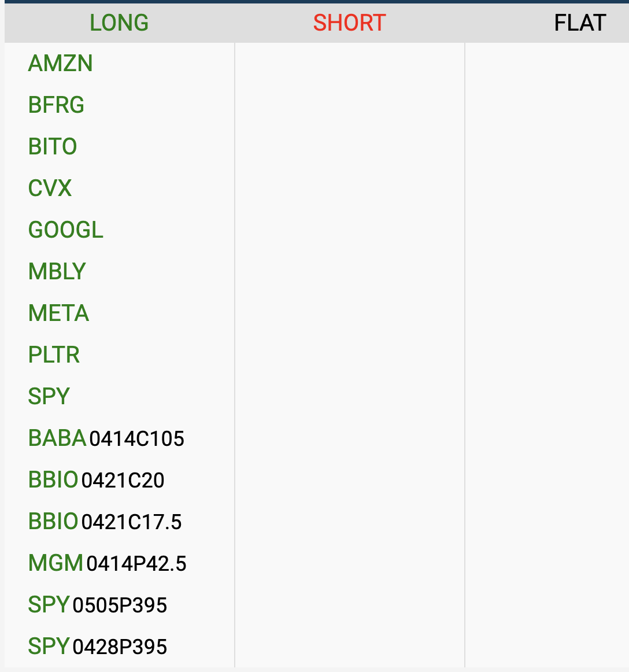Click the BFRG ticker
The height and width of the screenshot is (672, 629).
(57, 105)
